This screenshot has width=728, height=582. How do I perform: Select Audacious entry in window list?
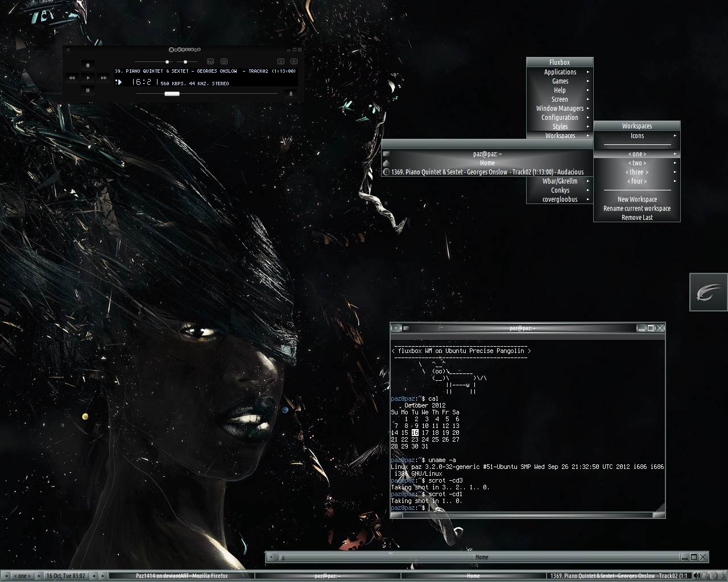click(487, 172)
